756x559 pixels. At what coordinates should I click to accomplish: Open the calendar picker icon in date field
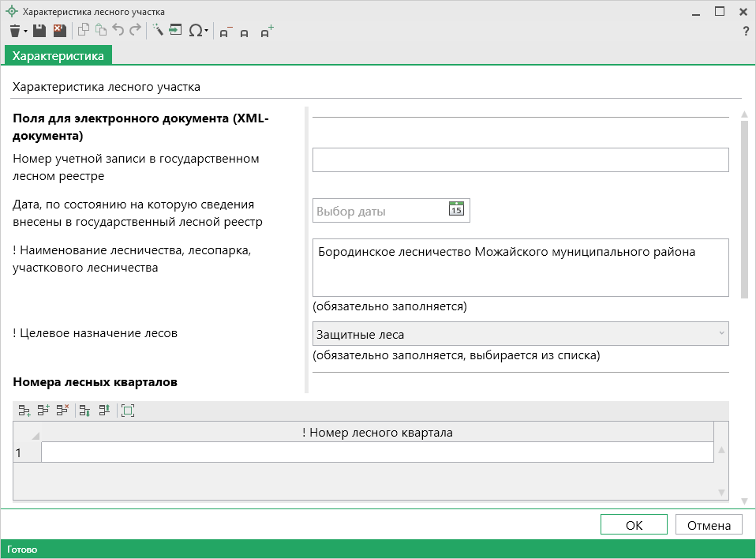coord(457,210)
